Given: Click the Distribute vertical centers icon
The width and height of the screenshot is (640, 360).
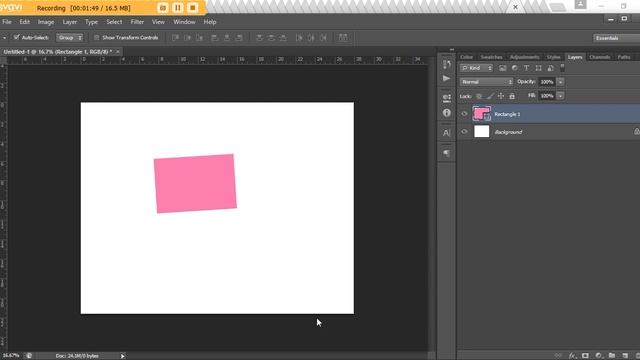Looking at the screenshot, I should [271, 38].
